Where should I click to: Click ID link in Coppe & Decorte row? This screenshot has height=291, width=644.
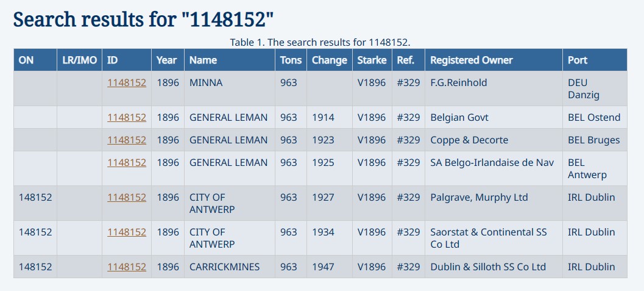click(x=127, y=140)
